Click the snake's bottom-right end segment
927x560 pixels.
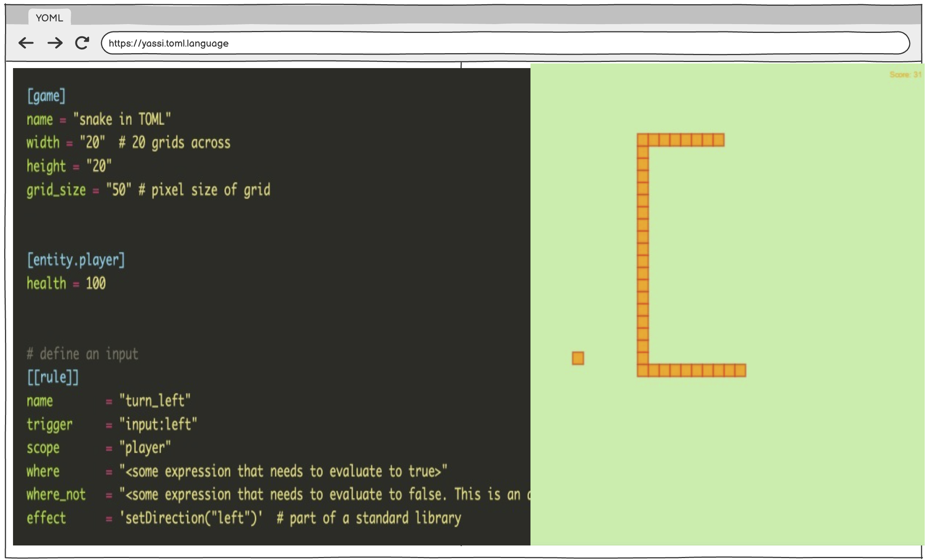[740, 370]
